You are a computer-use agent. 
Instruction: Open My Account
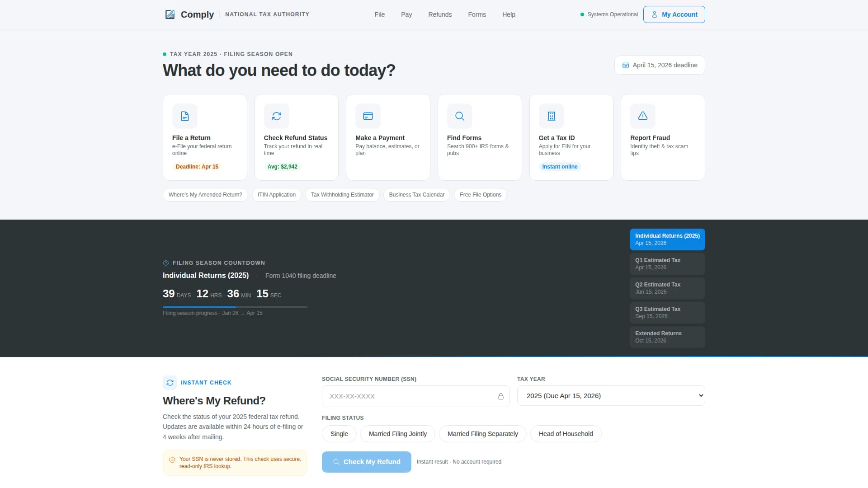click(674, 14)
